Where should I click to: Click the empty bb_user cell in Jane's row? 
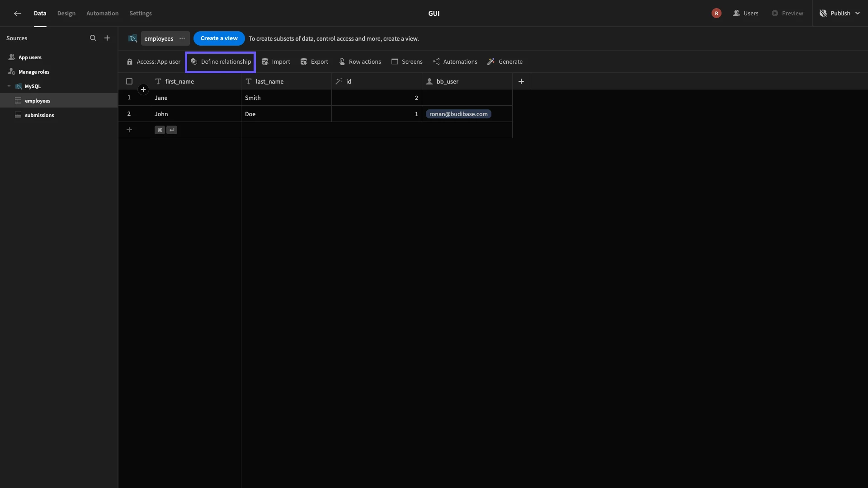(x=467, y=98)
